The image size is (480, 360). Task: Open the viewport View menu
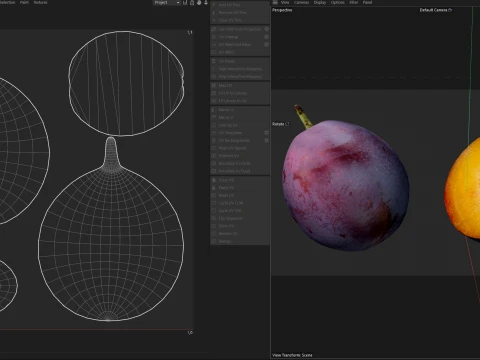point(285,3)
